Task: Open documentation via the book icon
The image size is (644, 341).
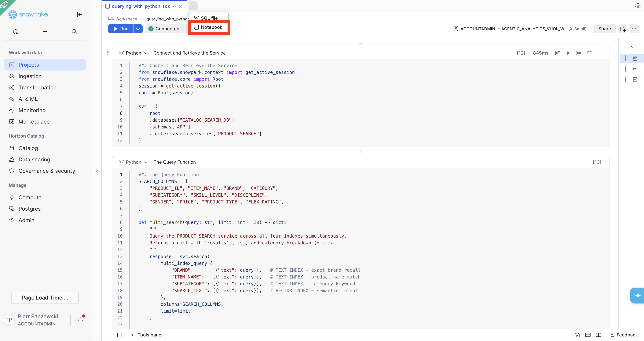Action: point(598,335)
